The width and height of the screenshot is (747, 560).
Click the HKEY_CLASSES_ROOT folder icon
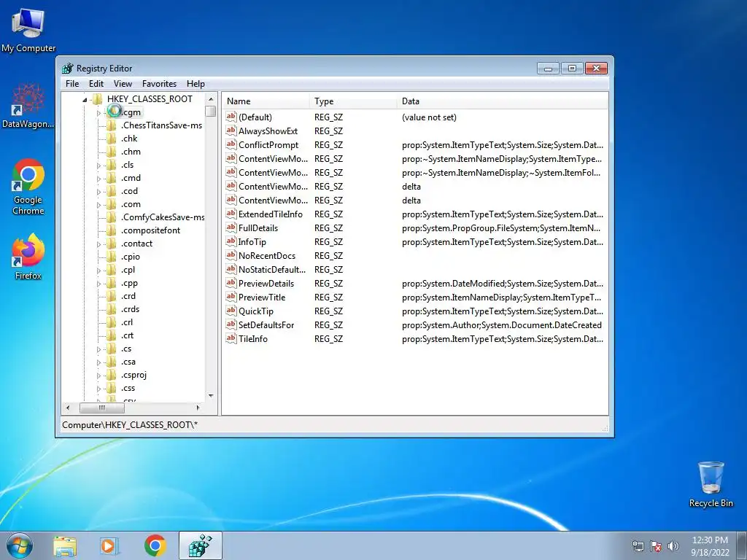click(x=98, y=98)
